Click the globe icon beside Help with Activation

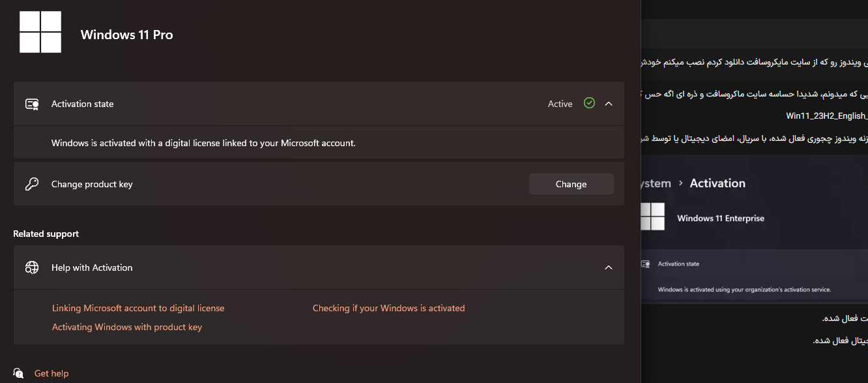32,268
